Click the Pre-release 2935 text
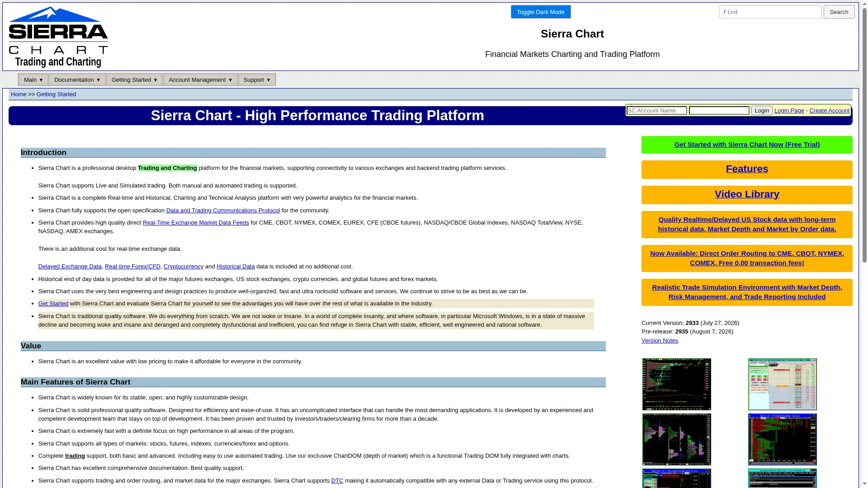 687,332
